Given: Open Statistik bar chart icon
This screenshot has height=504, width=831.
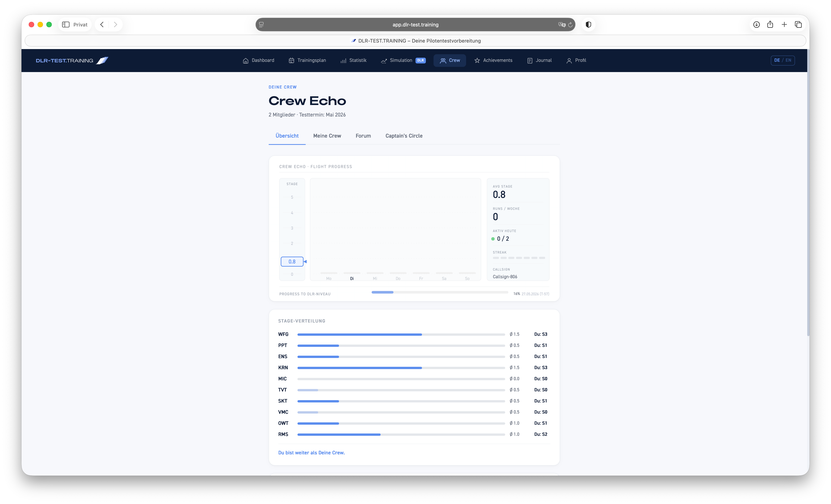Looking at the screenshot, I should 343,61.
